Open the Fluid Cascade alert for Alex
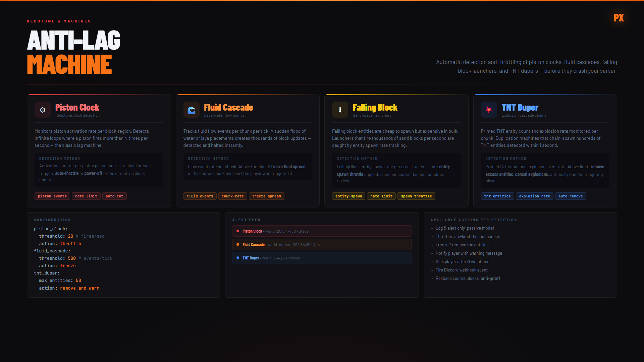This screenshot has height=362, width=644. click(322, 245)
